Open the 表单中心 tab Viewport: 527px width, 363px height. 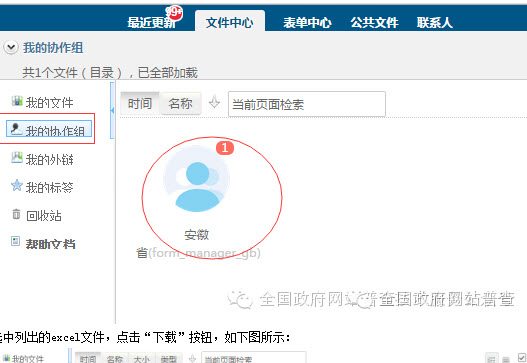(x=307, y=23)
